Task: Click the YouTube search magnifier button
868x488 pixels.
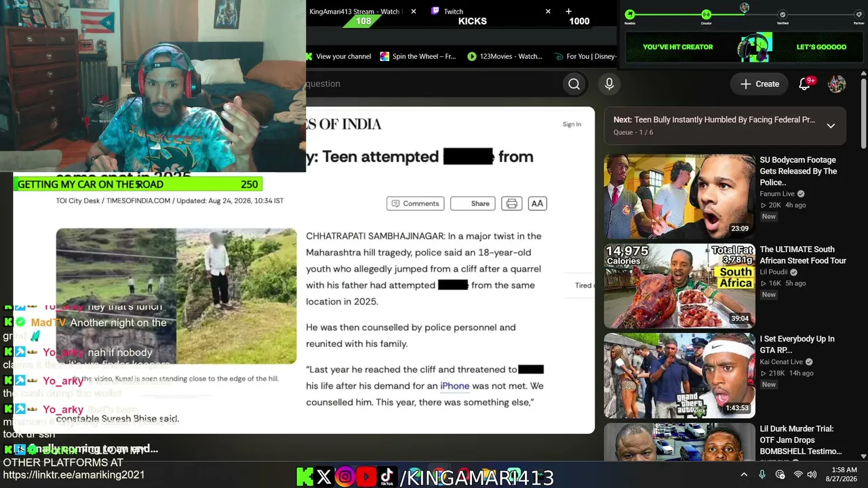Action: pyautogui.click(x=574, y=84)
